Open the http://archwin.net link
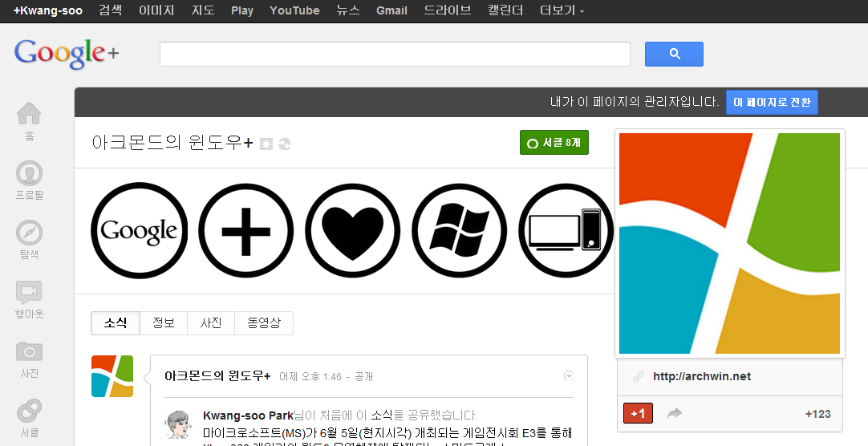The width and height of the screenshot is (868, 446). 702,376
